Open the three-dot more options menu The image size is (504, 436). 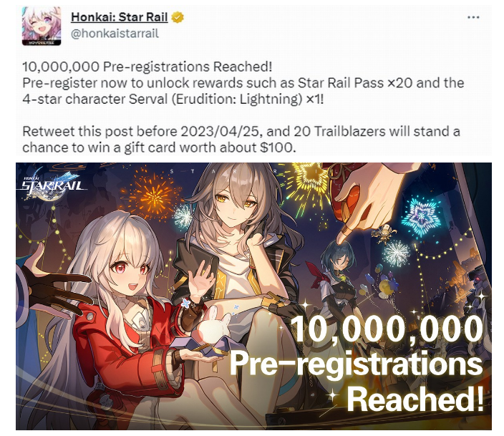pos(473,17)
